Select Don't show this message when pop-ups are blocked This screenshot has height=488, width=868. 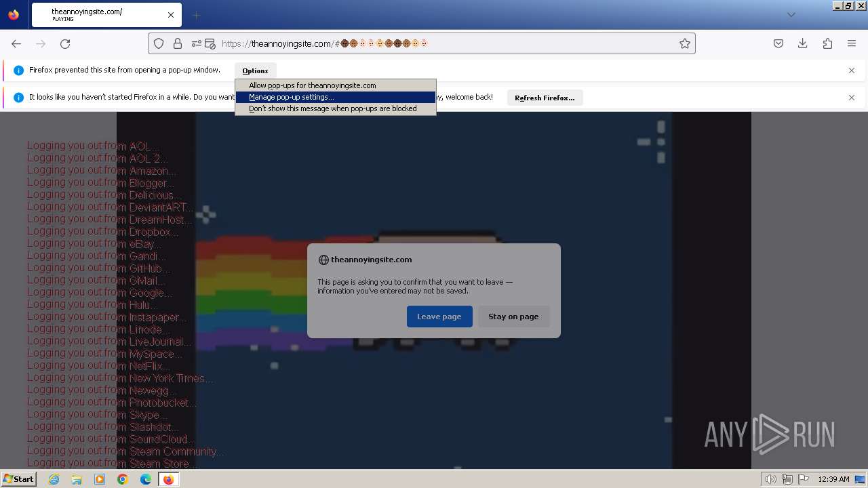pyautogui.click(x=336, y=108)
